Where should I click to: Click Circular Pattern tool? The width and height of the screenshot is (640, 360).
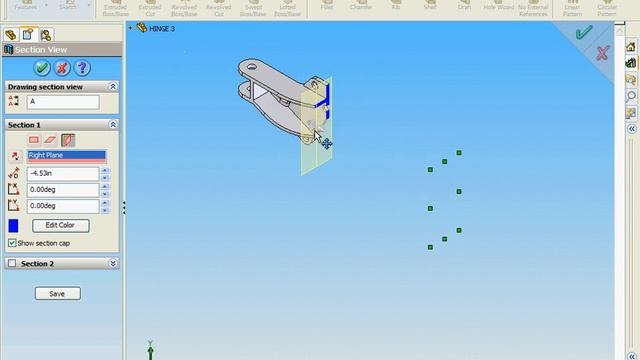[x=607, y=8]
